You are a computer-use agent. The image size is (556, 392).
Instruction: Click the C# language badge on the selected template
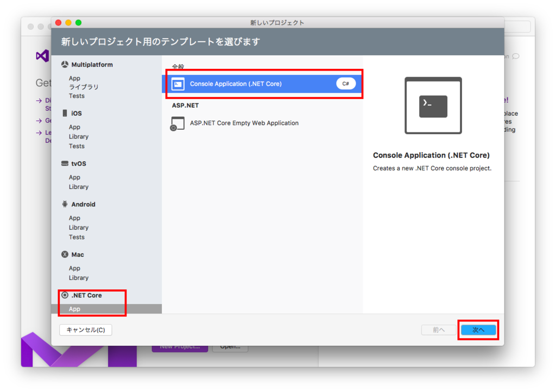pos(346,84)
